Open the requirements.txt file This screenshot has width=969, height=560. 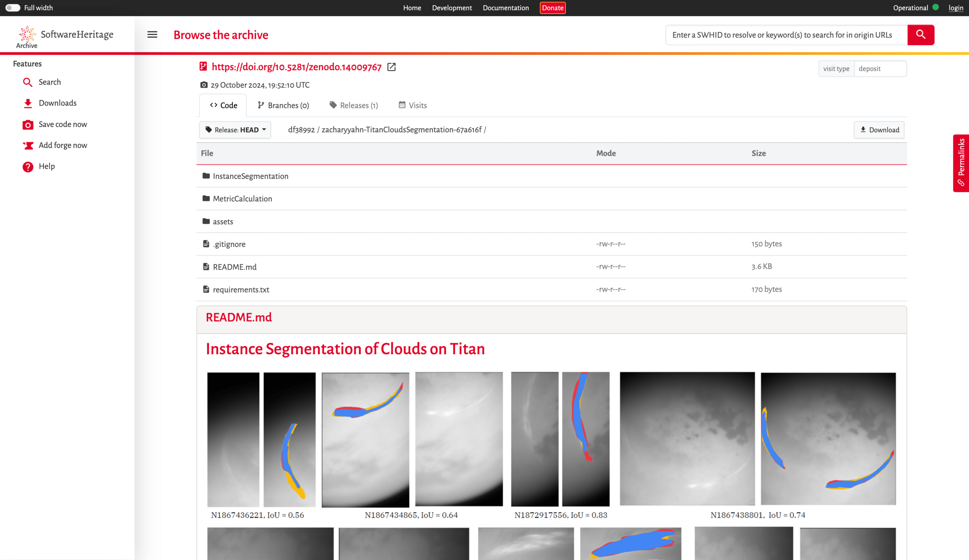point(241,290)
